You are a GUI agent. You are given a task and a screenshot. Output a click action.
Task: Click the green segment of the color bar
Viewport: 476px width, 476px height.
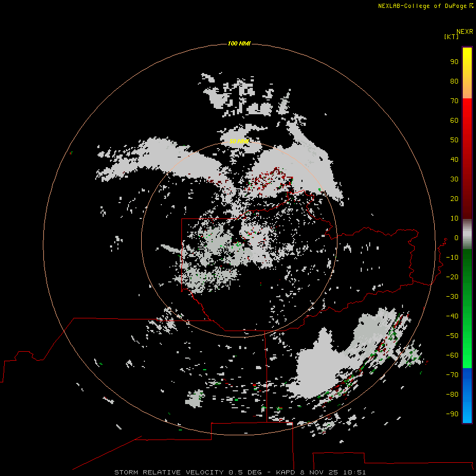[467, 308]
